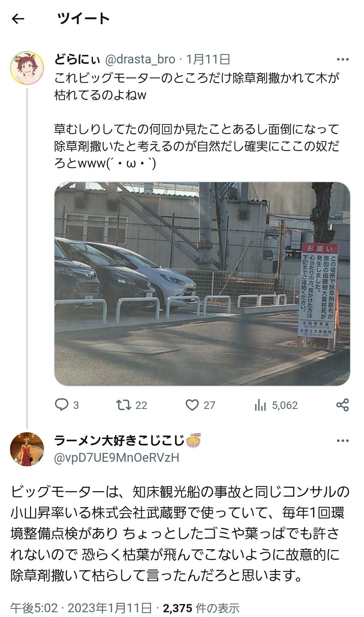Open the 午後5:02 · 2023年1月11日 timestamp
This screenshot has width=364, height=617.
coord(81,608)
